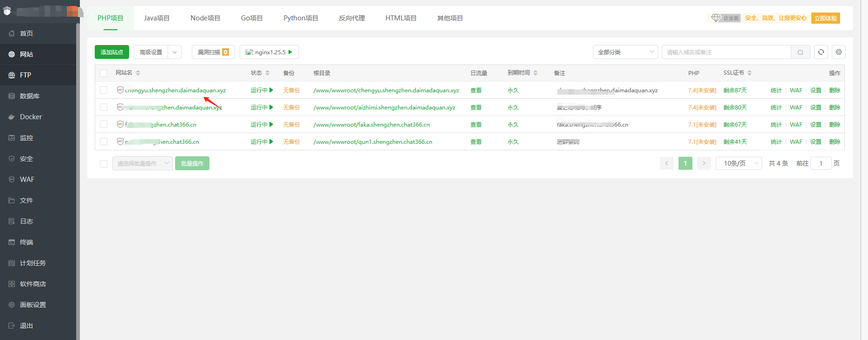Open 请选择批量操作 dropdown
This screenshot has height=340, width=868.
(x=143, y=163)
